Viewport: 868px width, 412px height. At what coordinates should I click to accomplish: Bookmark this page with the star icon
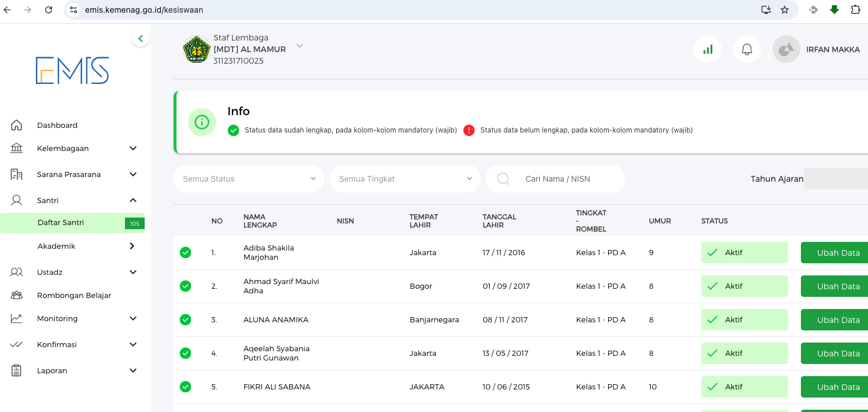785,10
